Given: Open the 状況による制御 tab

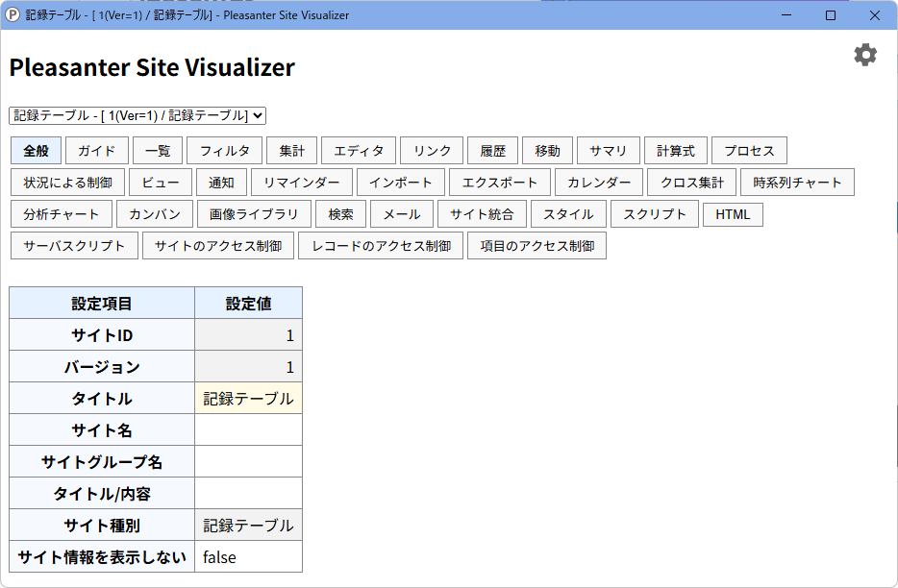Looking at the screenshot, I should 67,182.
